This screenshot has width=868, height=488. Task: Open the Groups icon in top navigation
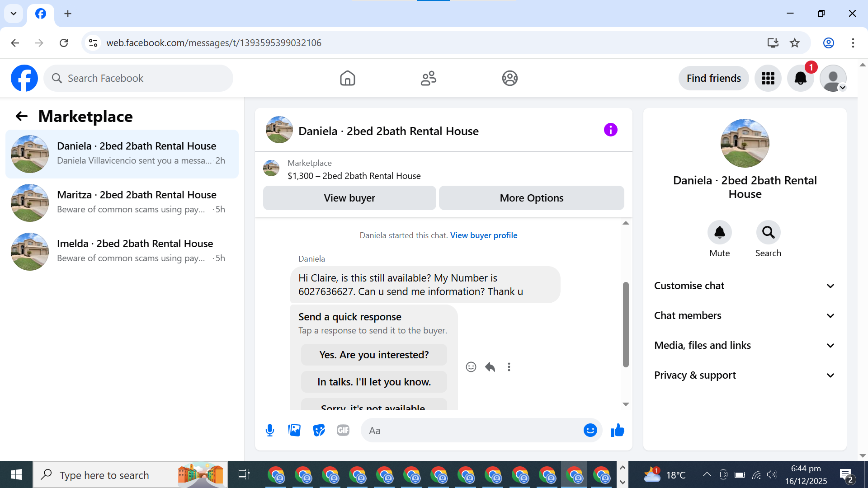(509, 78)
